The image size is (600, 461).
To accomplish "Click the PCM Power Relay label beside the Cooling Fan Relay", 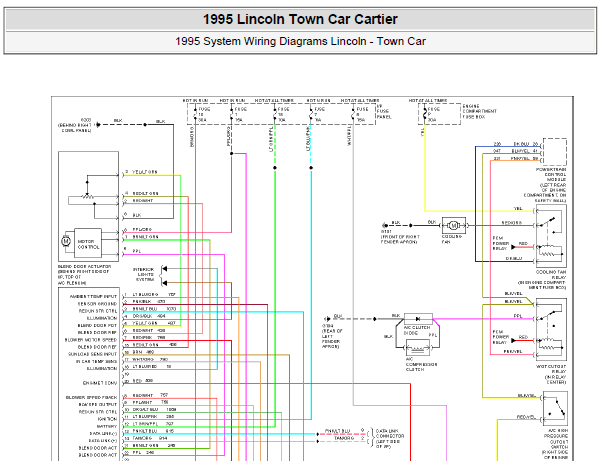I will tap(501, 243).
